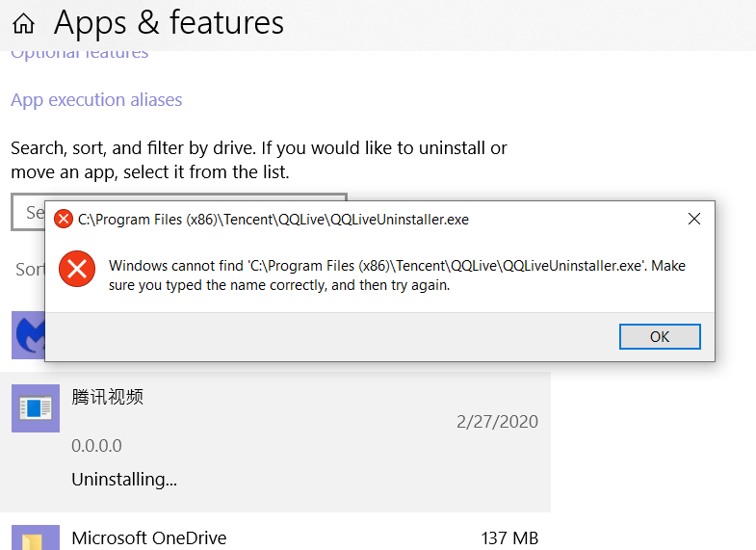Open the App execution aliases link
756x550 pixels.
click(96, 100)
